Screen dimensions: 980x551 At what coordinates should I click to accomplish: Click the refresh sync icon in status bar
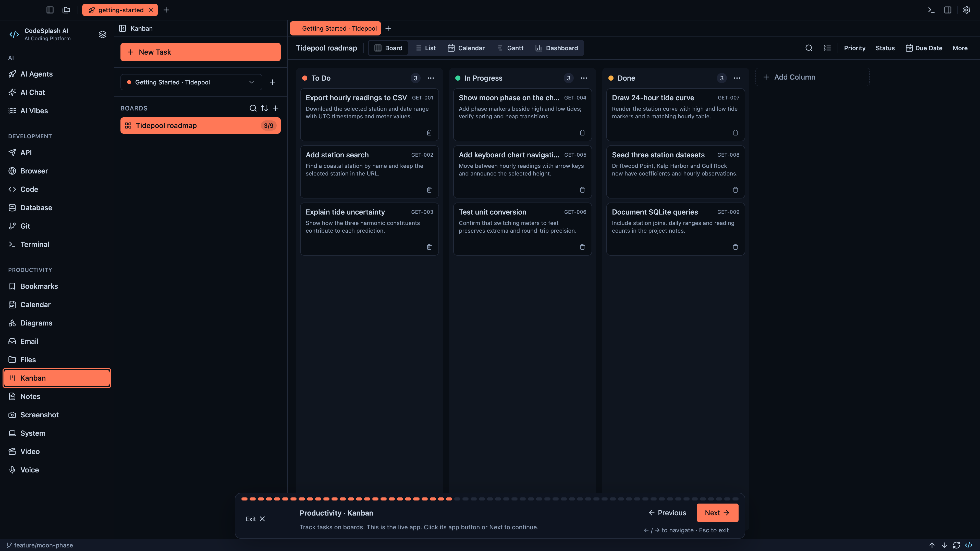(x=957, y=545)
